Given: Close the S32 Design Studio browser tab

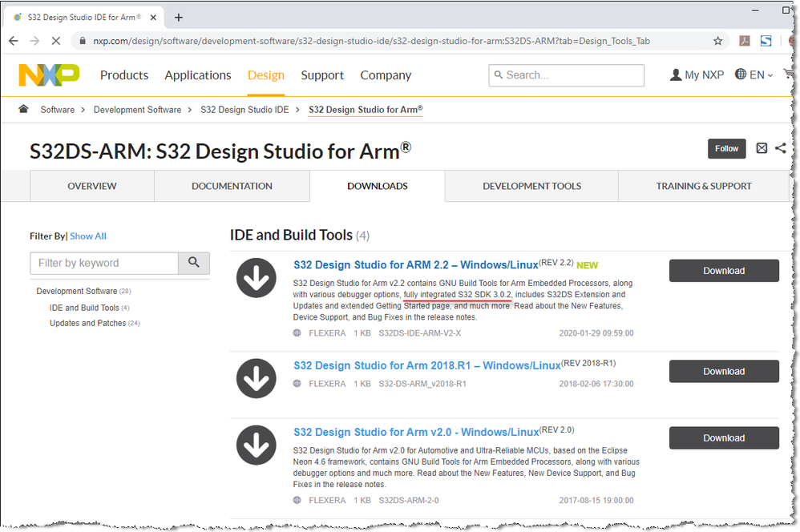Looking at the screenshot, I should pos(153,18).
